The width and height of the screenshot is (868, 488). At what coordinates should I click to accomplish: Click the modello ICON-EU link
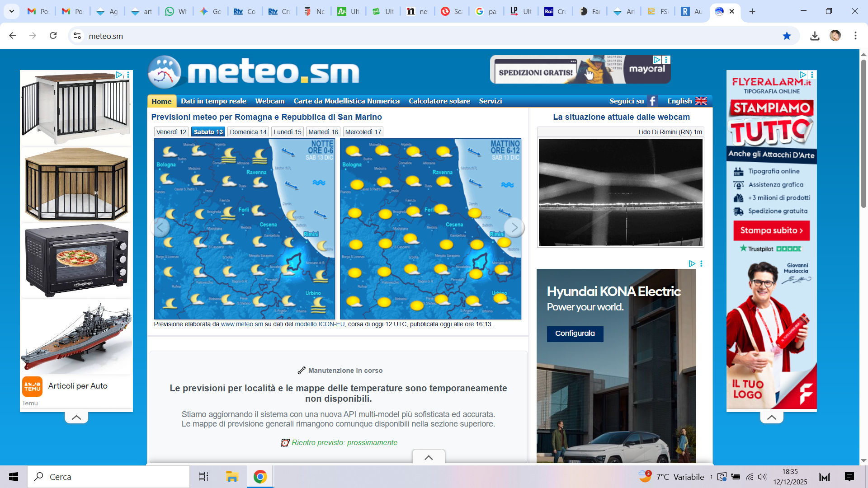point(320,324)
